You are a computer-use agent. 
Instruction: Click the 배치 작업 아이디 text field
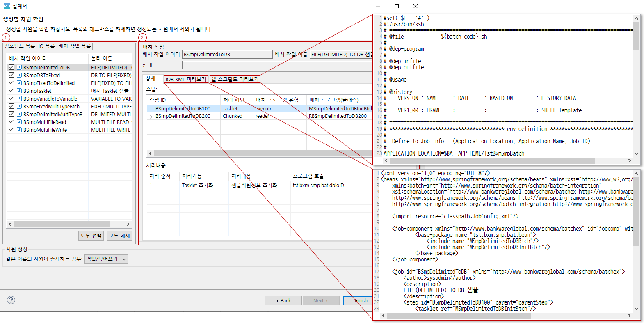tap(227, 55)
